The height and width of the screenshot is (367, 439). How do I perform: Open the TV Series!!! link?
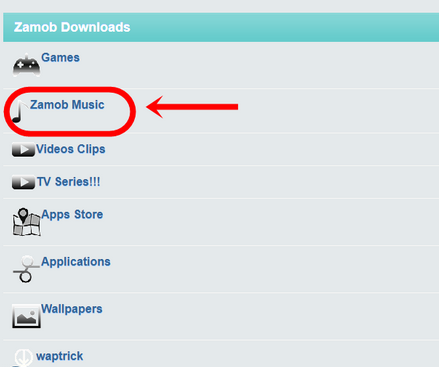pos(68,182)
